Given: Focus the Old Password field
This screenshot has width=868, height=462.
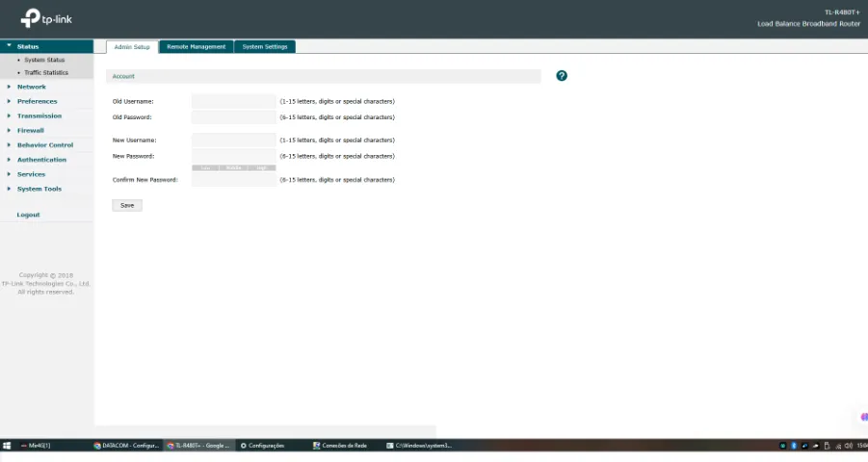Looking at the screenshot, I should coord(233,116).
